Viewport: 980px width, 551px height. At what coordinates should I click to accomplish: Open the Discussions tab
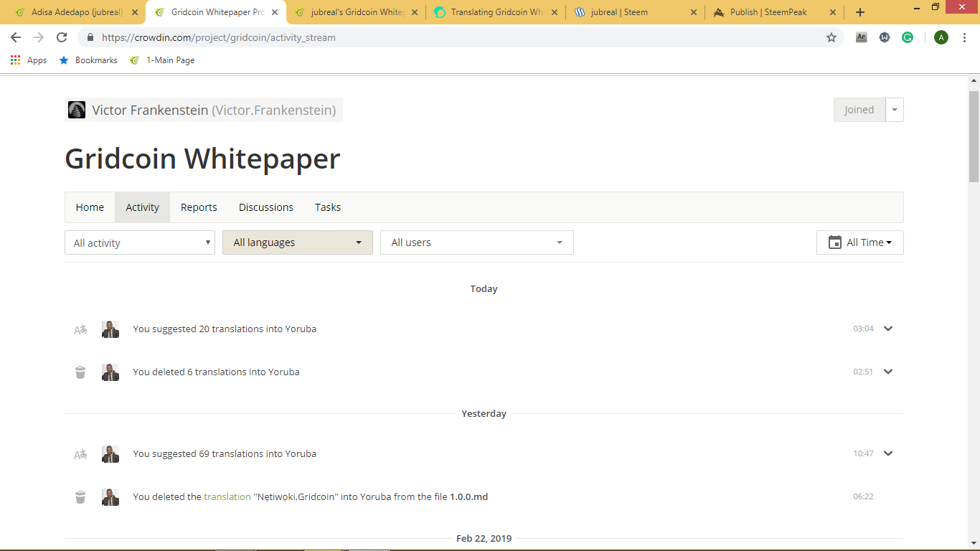(x=266, y=207)
